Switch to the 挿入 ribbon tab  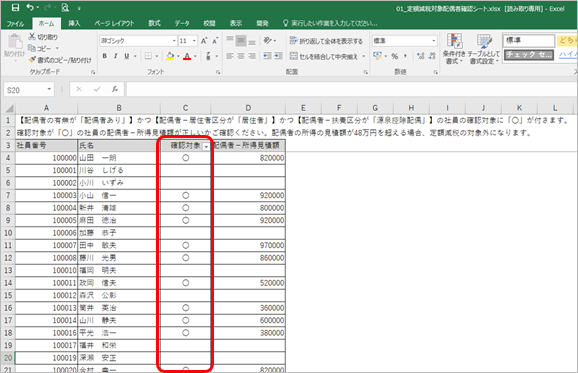[x=74, y=23]
